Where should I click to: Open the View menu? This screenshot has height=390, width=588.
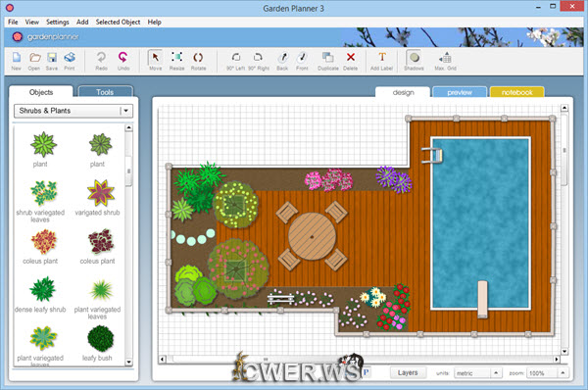click(32, 23)
